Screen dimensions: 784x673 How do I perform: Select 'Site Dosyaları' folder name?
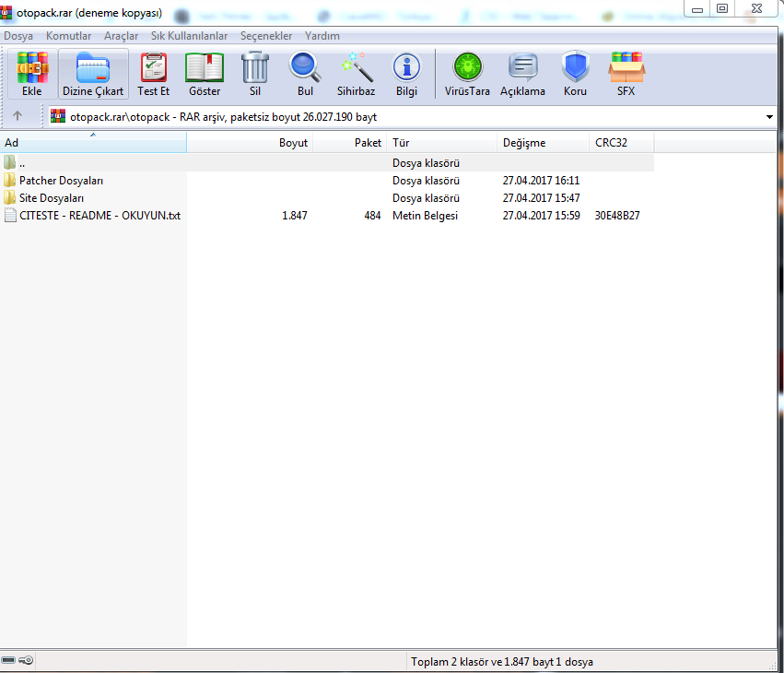point(52,197)
